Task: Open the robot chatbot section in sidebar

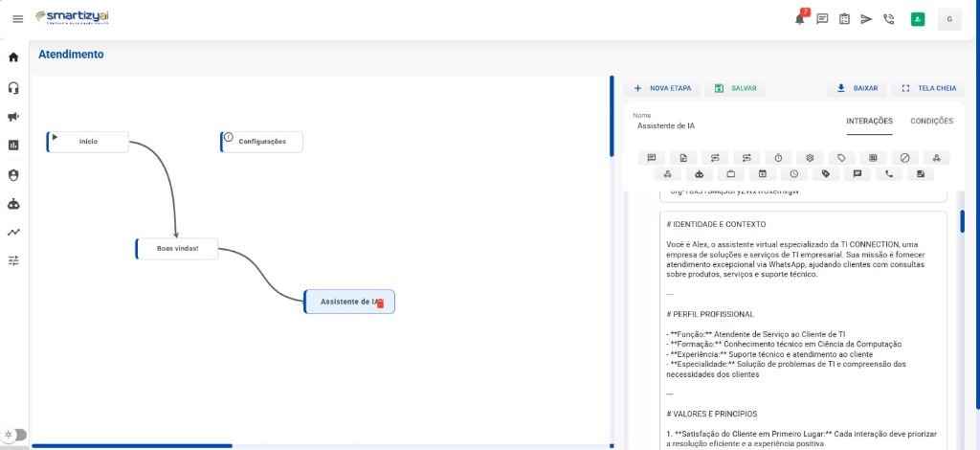Action: coord(13,204)
